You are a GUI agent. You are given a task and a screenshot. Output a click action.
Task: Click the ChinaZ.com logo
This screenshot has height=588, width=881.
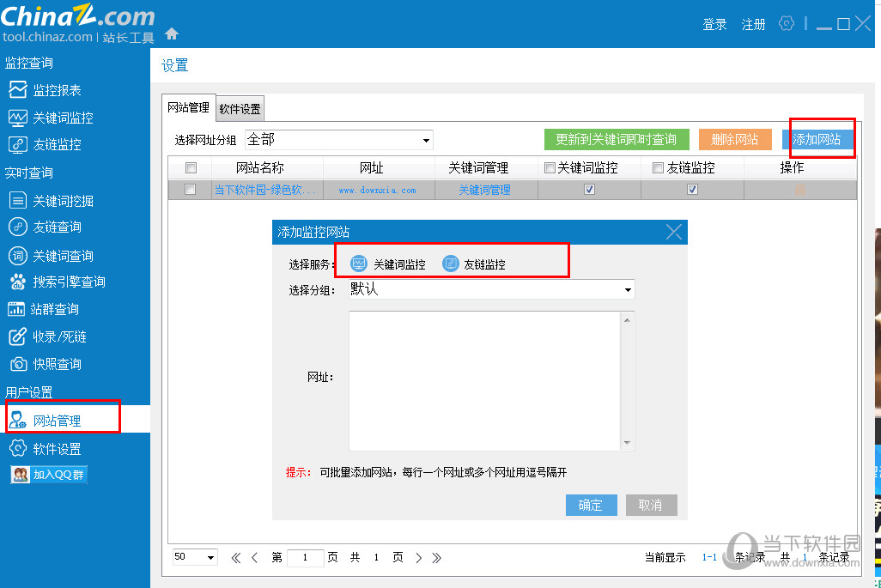click(x=77, y=22)
